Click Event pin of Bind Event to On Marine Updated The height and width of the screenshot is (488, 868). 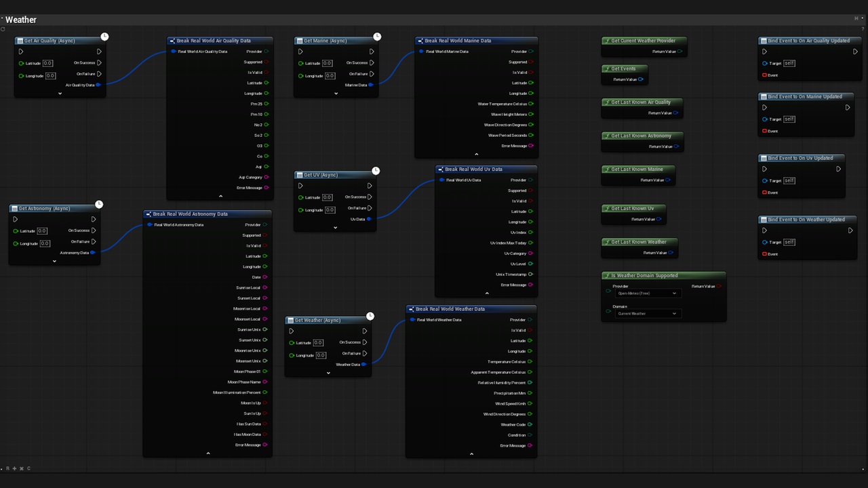pos(765,131)
